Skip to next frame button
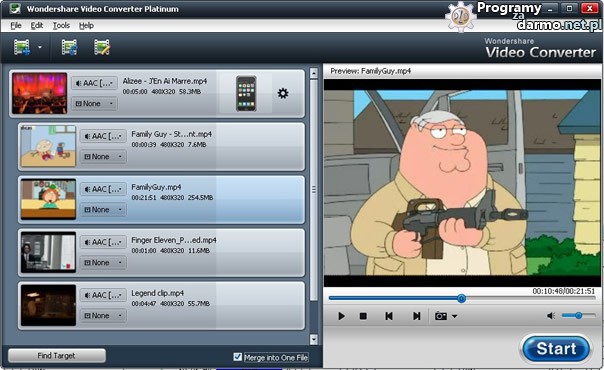604x370 pixels. click(416, 316)
